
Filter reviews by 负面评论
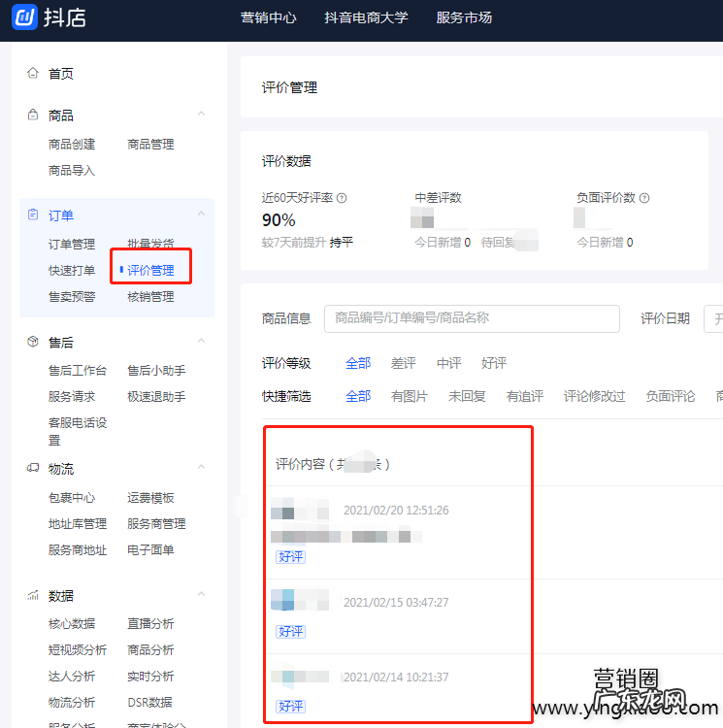point(671,396)
